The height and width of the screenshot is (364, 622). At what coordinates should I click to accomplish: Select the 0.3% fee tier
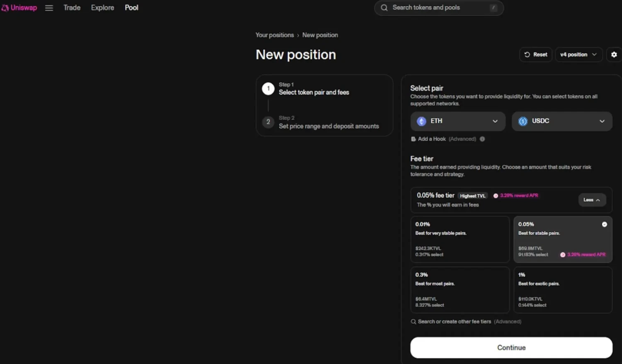[460, 290]
